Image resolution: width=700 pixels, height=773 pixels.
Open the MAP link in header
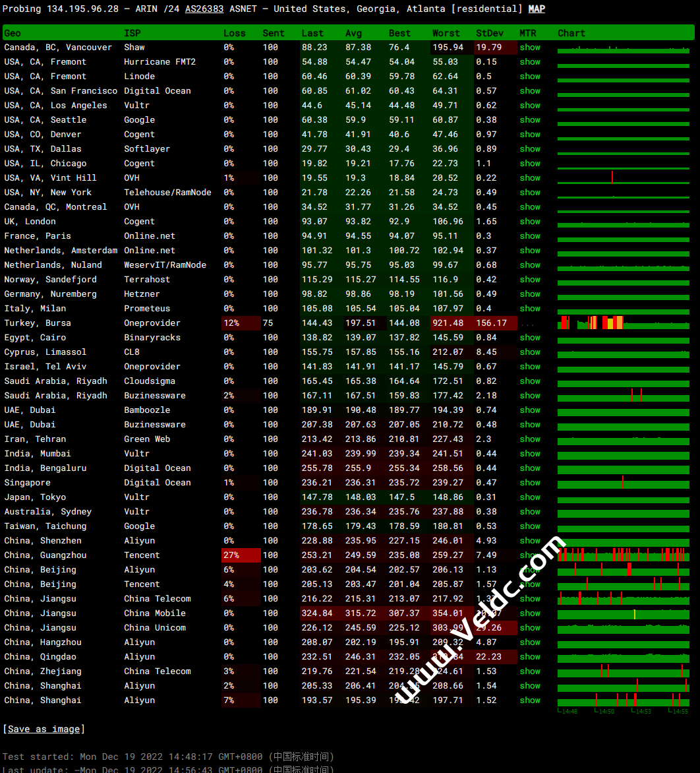pyautogui.click(x=537, y=9)
